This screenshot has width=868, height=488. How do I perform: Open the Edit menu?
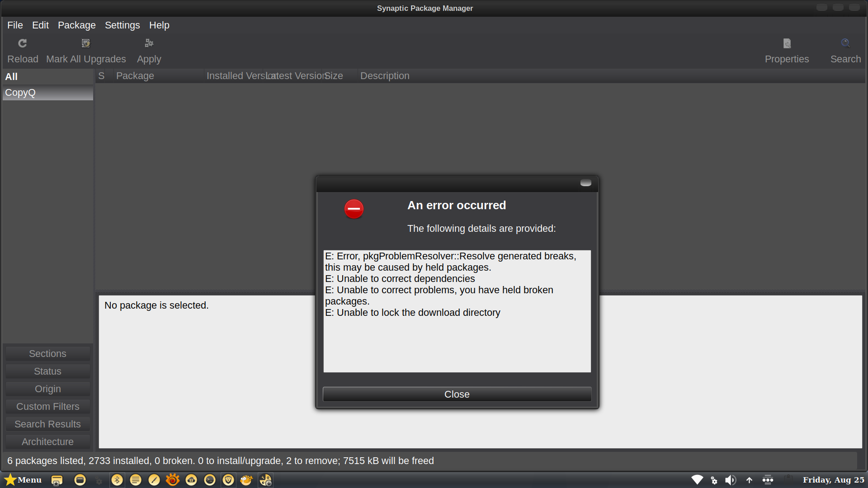pyautogui.click(x=40, y=25)
